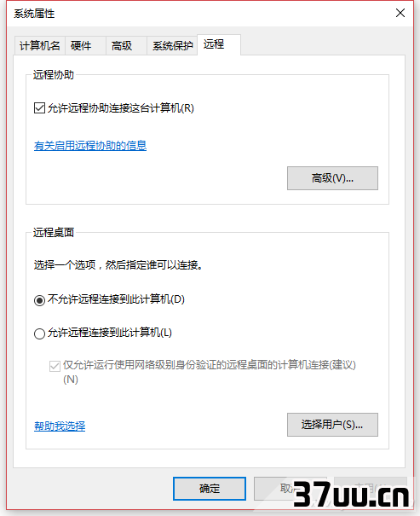Select the 高级 tab

pyautogui.click(x=126, y=45)
